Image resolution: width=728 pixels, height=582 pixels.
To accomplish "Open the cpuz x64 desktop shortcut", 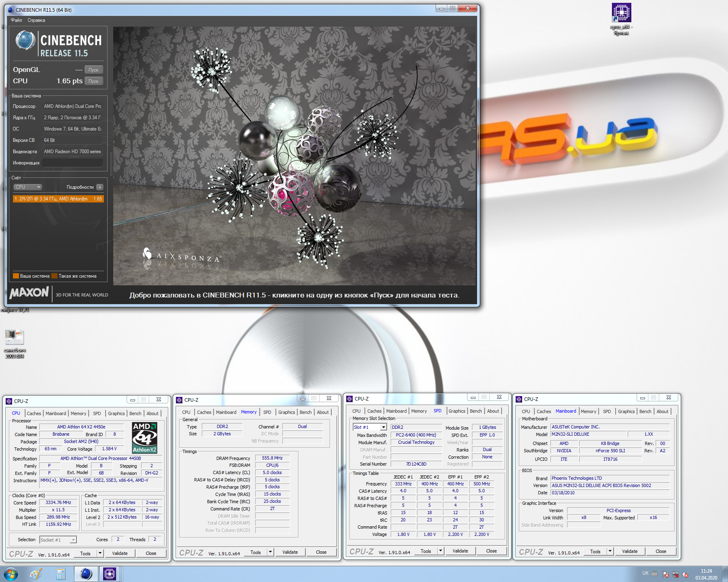I will click(621, 19).
